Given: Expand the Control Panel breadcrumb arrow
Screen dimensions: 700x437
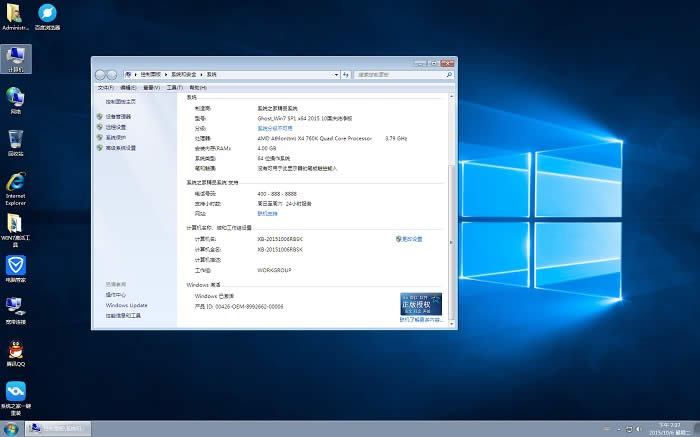Looking at the screenshot, I should (166, 74).
